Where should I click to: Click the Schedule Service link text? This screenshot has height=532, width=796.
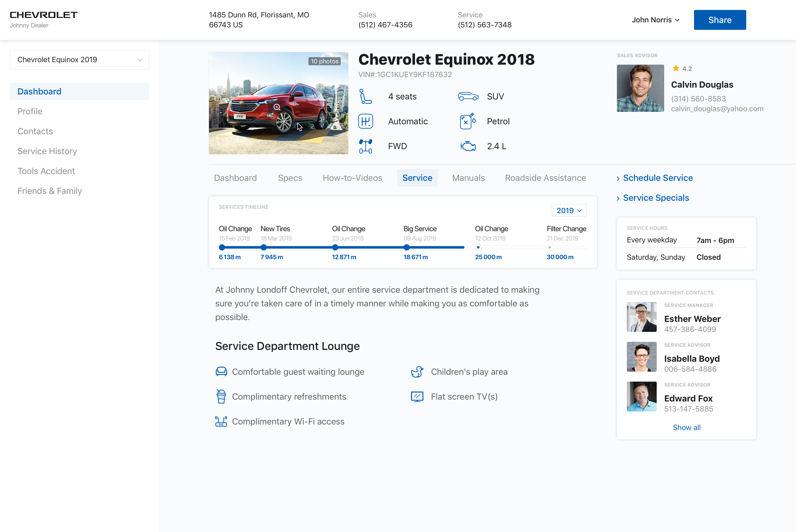[x=658, y=178]
